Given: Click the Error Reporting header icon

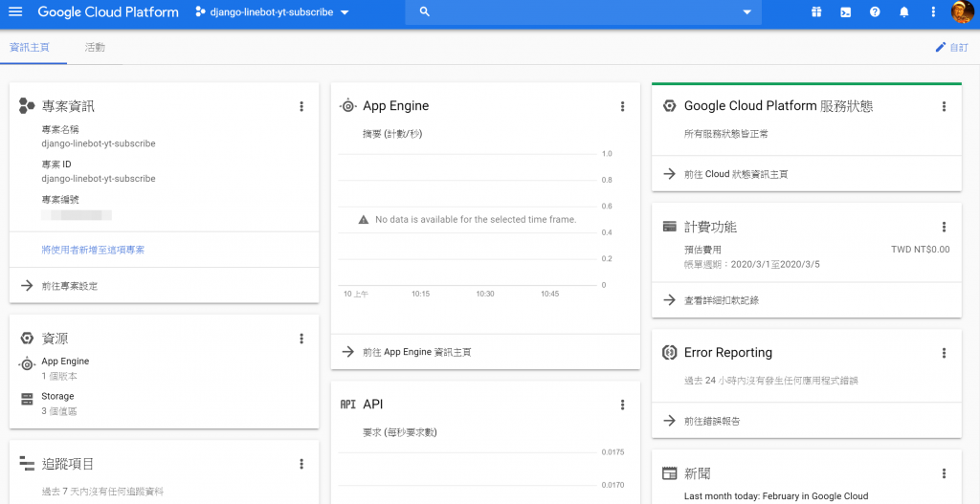Looking at the screenshot, I should [x=669, y=353].
